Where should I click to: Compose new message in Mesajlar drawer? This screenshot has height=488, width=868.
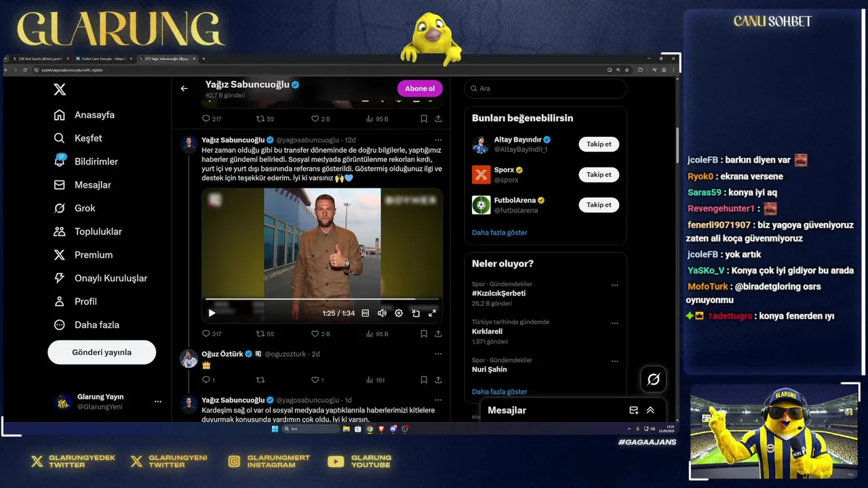point(633,410)
